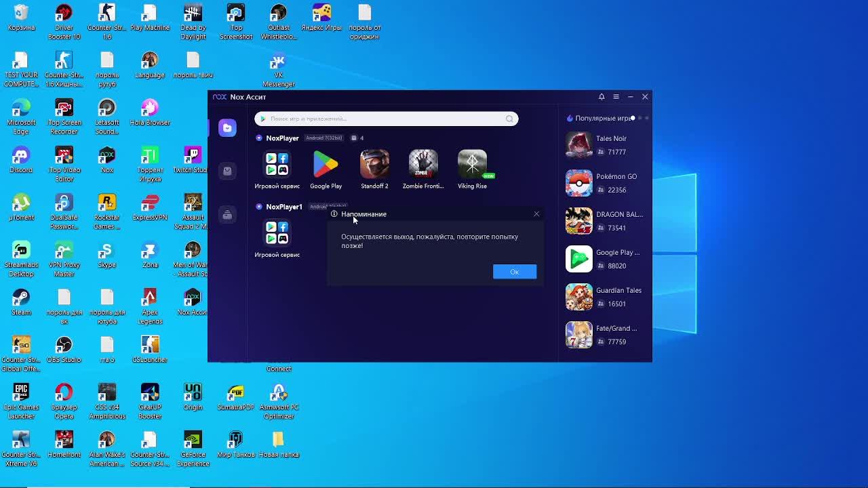Select µTorrent desktop shortcut

click(21, 208)
